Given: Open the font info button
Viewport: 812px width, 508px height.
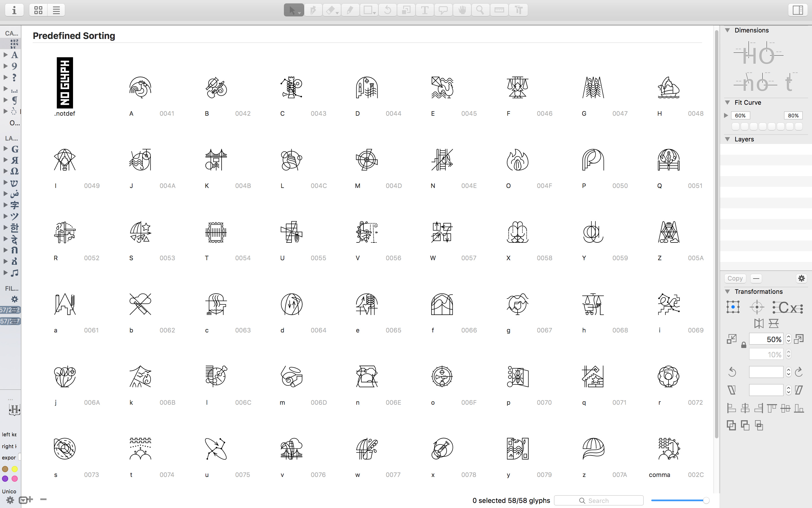Looking at the screenshot, I should click(14, 10).
